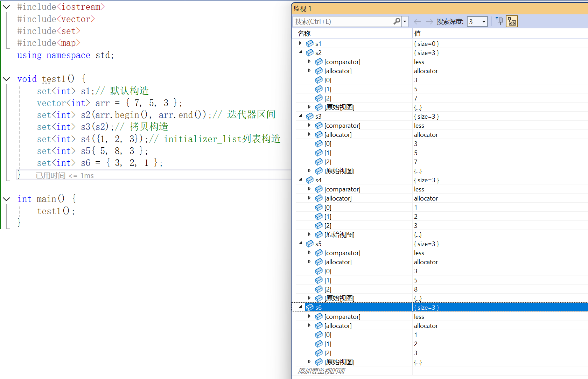588x379 pixels.
Task: Open the search options dropdown arrow
Action: point(405,21)
